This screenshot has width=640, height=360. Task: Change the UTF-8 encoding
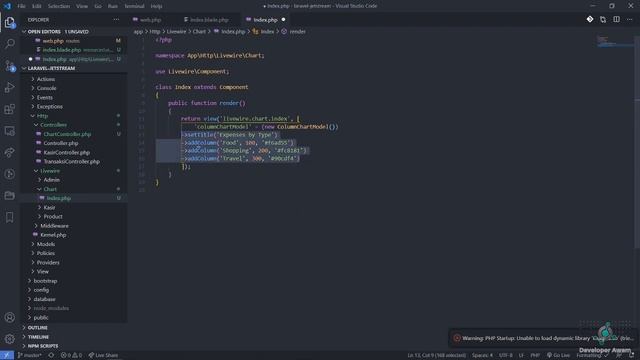coord(505,355)
